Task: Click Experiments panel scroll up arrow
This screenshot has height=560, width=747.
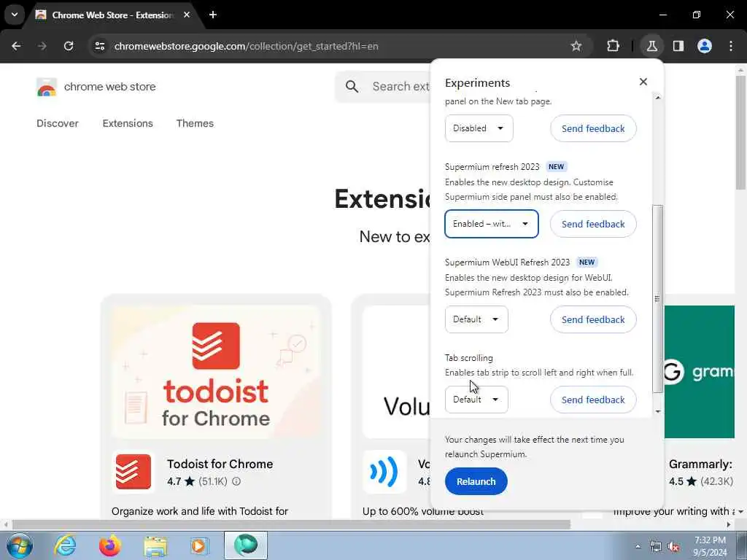Action: tap(658, 98)
